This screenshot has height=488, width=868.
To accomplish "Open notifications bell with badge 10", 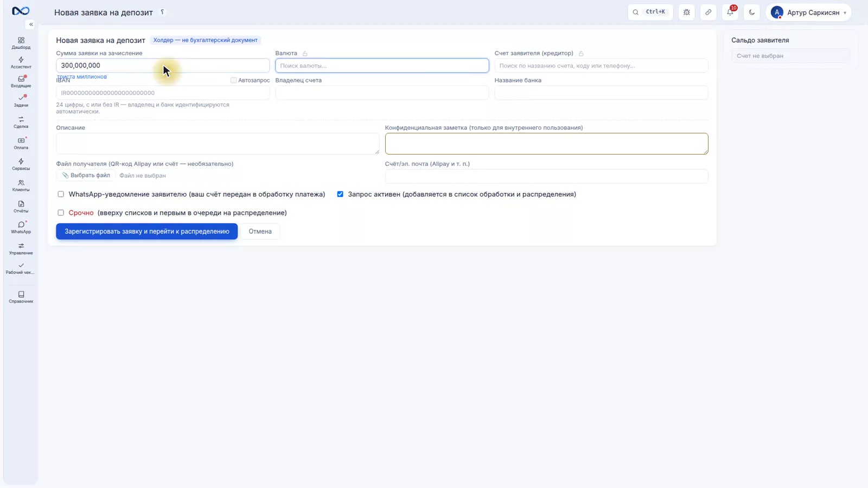I will coord(730,12).
